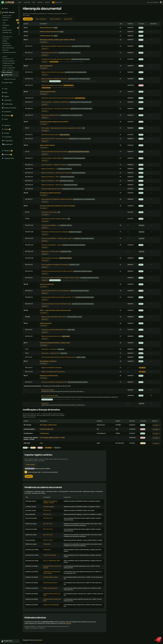The height and width of the screenshot is (644, 163).
Task: Expand Ver arquivos under PAC-01
Action: click(44, 42)
